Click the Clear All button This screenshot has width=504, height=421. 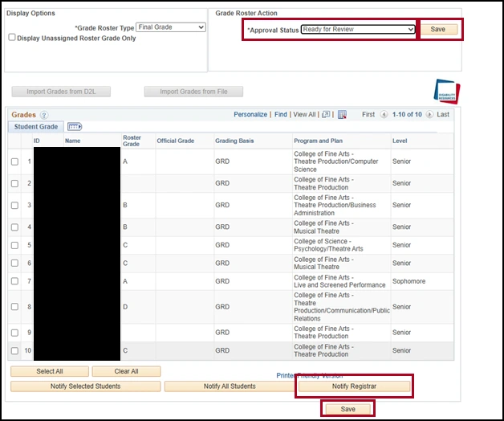coord(126,371)
